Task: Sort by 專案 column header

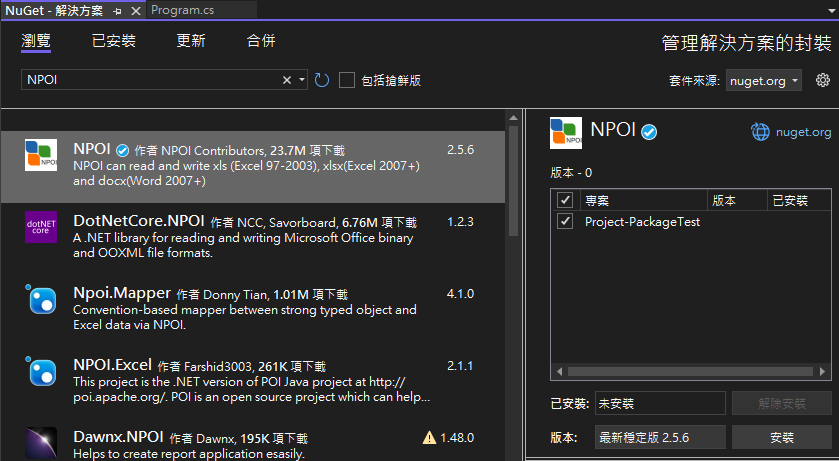Action: tap(644, 200)
